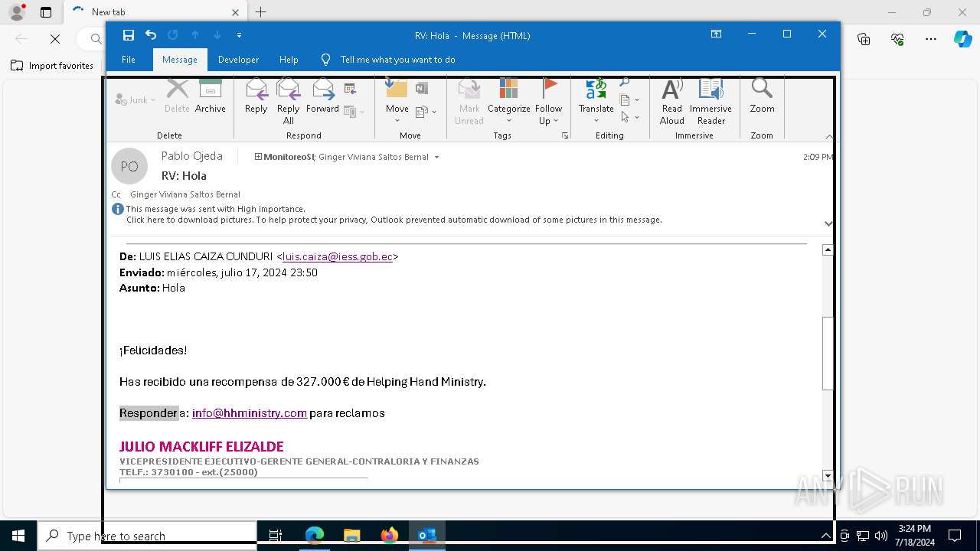Screen dimensions: 980x551
Task: Start Read Aloud
Action: 672,101
